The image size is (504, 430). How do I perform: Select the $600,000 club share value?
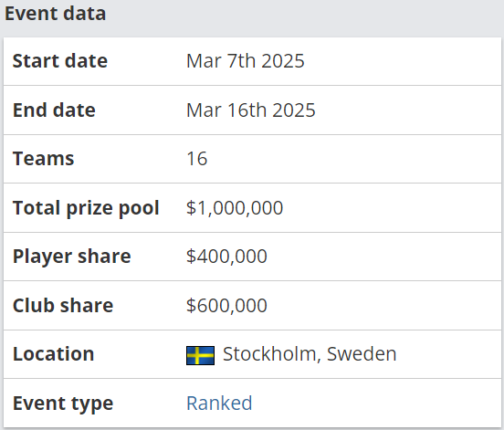[226, 305]
